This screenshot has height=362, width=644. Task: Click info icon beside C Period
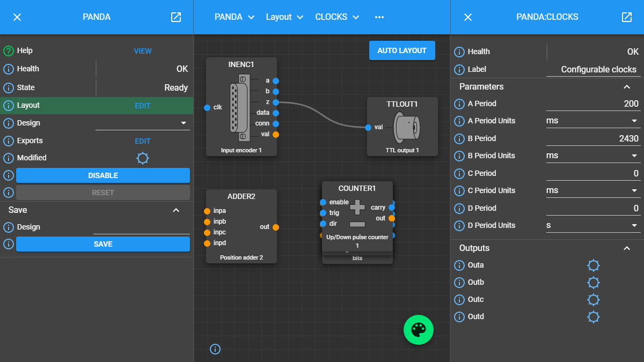coord(459,174)
